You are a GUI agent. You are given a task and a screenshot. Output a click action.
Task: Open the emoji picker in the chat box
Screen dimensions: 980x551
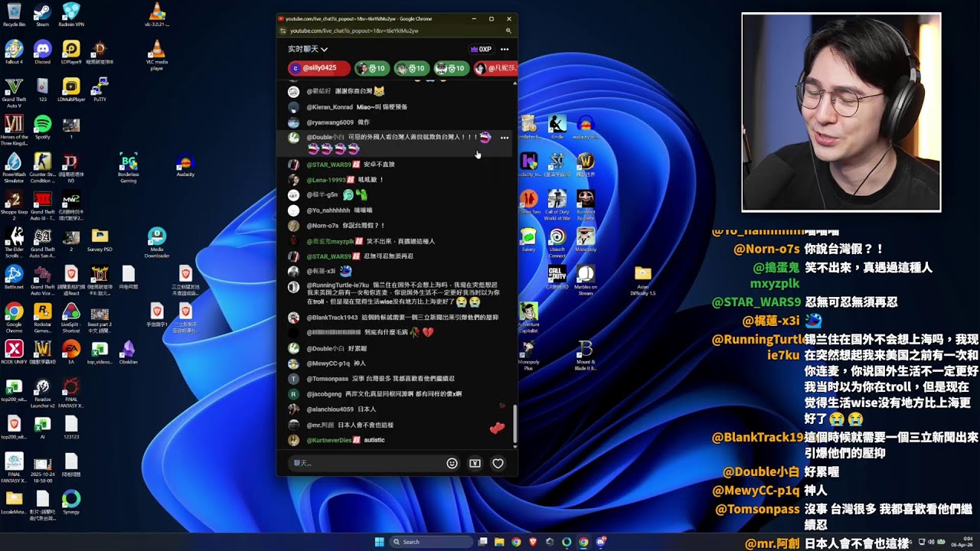[x=452, y=463]
